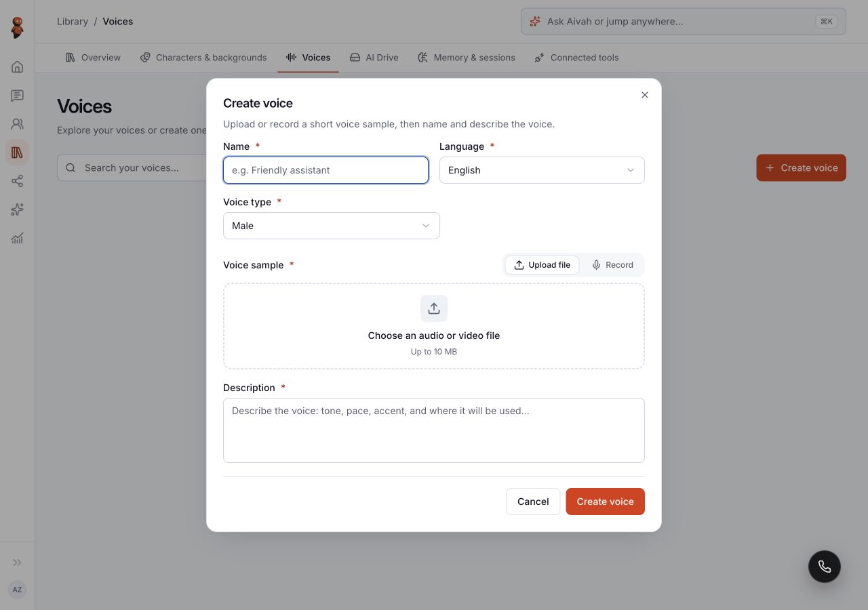868x610 pixels.
Task: Click the Voices breadcrumb text
Action: (x=118, y=21)
